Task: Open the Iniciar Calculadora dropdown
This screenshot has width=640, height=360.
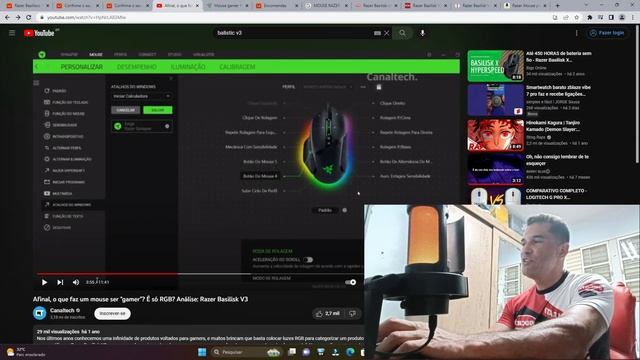Action: (x=141, y=96)
